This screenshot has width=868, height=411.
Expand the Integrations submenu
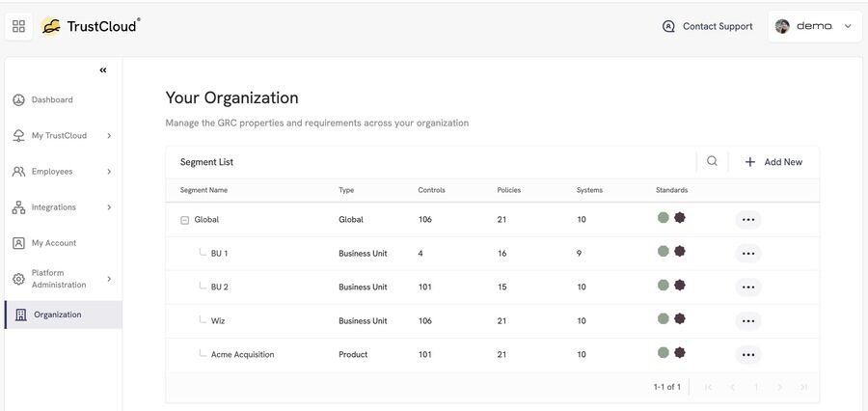pyautogui.click(x=109, y=207)
